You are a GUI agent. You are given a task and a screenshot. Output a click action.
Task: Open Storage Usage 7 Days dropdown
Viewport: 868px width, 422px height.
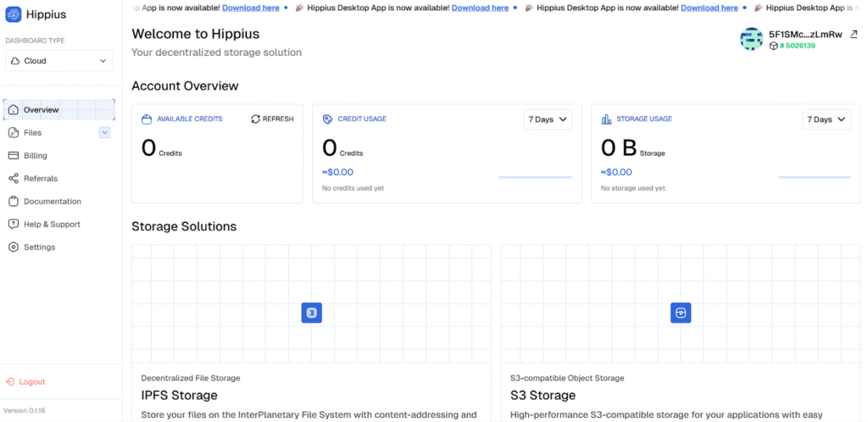[x=826, y=119]
